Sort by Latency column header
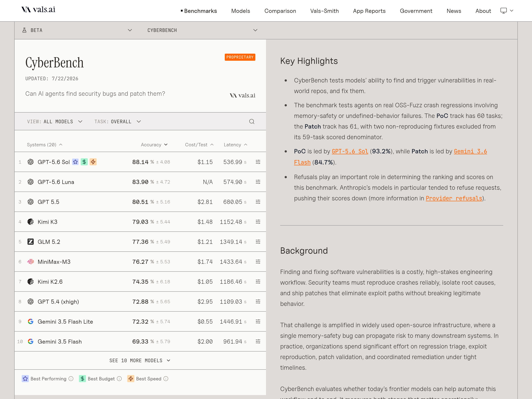Viewport: 532px width, 399px height. pos(235,145)
